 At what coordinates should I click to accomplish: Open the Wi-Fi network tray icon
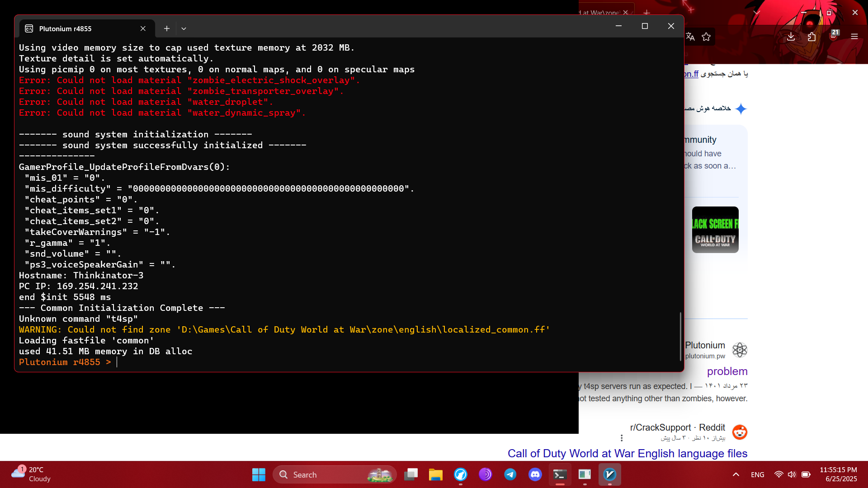point(778,474)
